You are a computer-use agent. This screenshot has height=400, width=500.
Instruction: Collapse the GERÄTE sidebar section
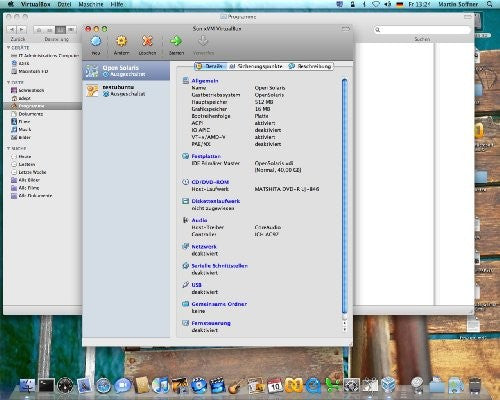point(9,48)
